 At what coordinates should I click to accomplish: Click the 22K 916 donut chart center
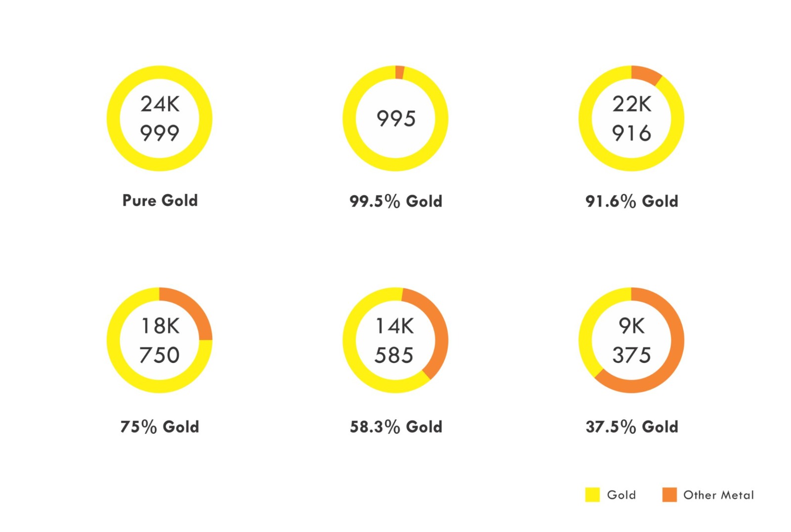[631, 119]
